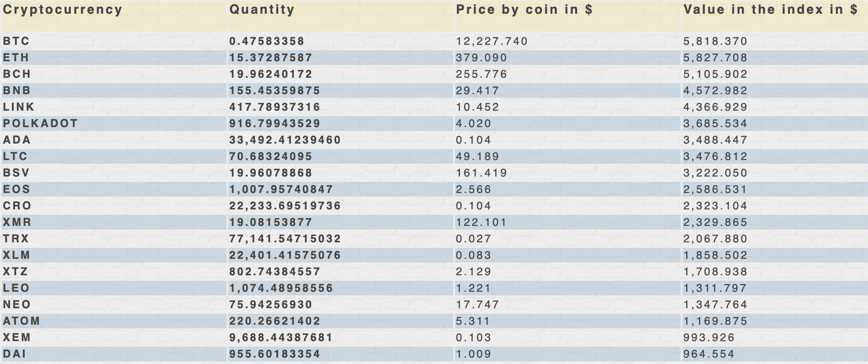Select the LEO quantity 1,074.48958556
This screenshot has height=364, width=868.
tap(281, 288)
